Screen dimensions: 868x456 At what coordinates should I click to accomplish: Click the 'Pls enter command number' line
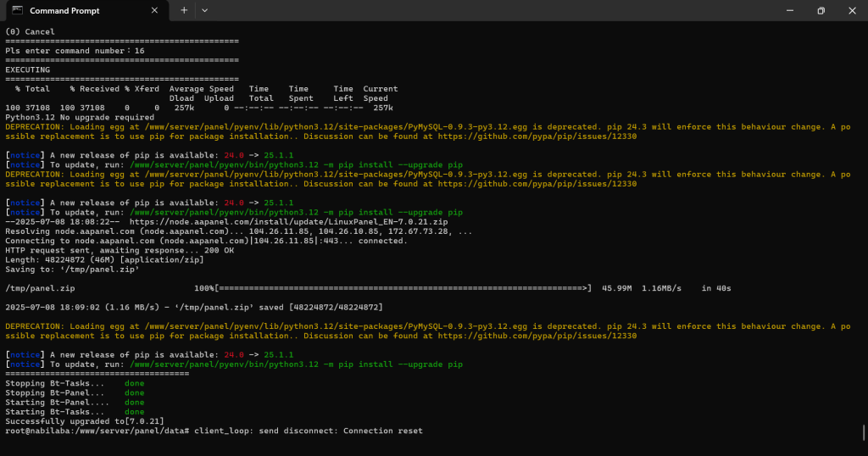(75, 51)
